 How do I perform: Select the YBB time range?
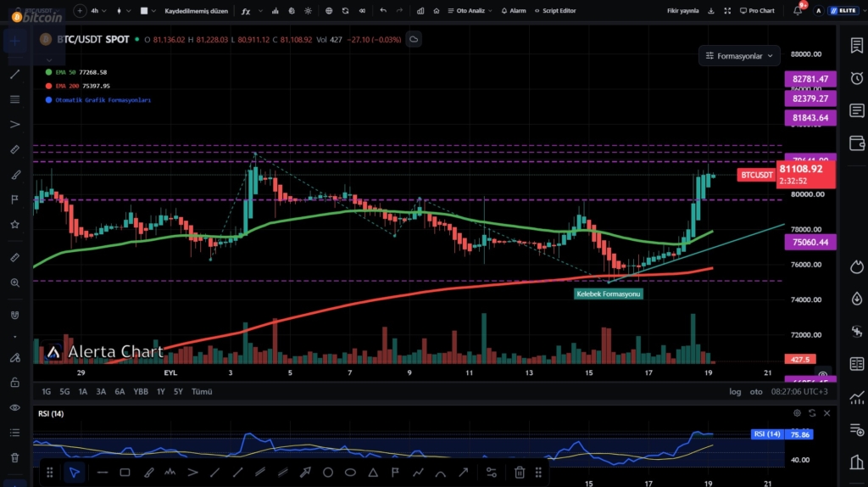pyautogui.click(x=141, y=391)
